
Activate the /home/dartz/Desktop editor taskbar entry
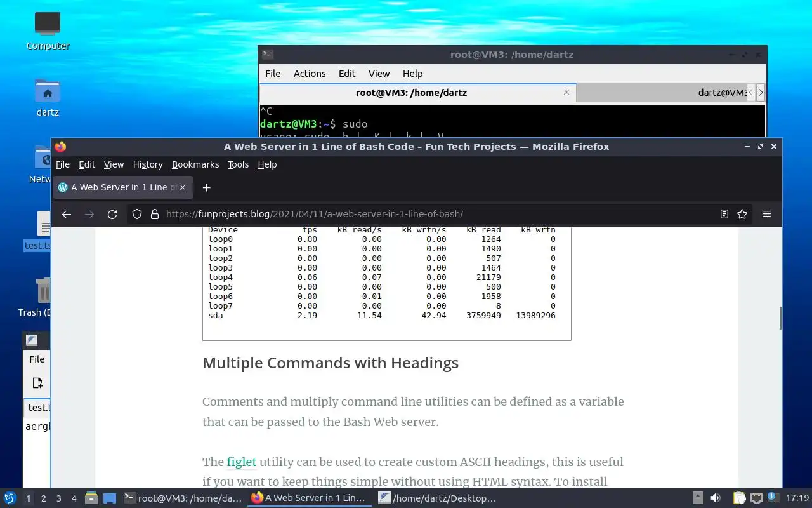[x=438, y=498]
